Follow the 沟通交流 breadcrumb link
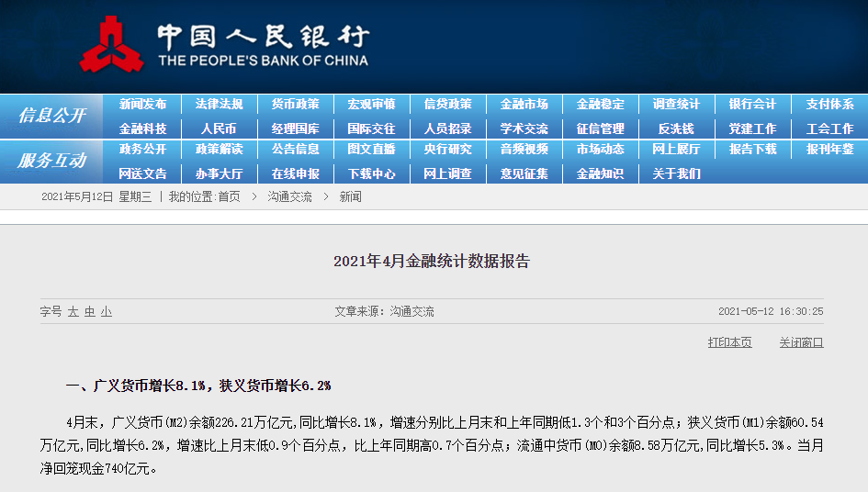Screen dimensions: 868x492 click(x=289, y=197)
